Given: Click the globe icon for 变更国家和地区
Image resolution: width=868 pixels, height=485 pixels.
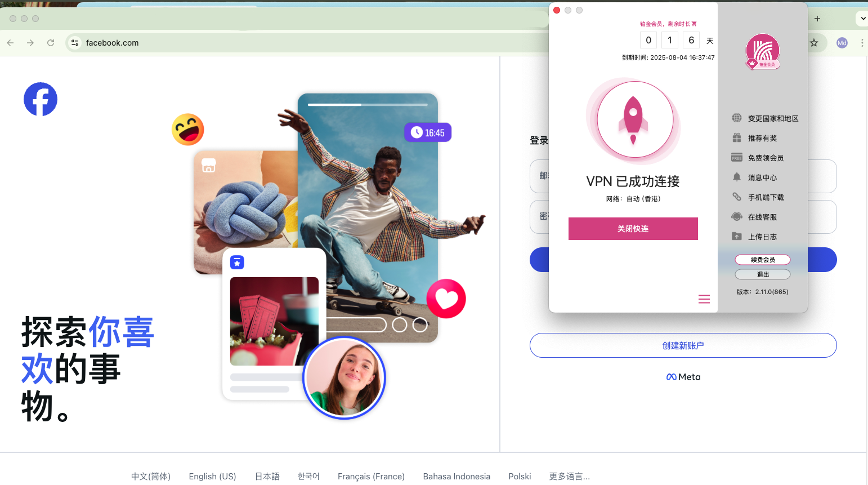Looking at the screenshot, I should 736,118.
